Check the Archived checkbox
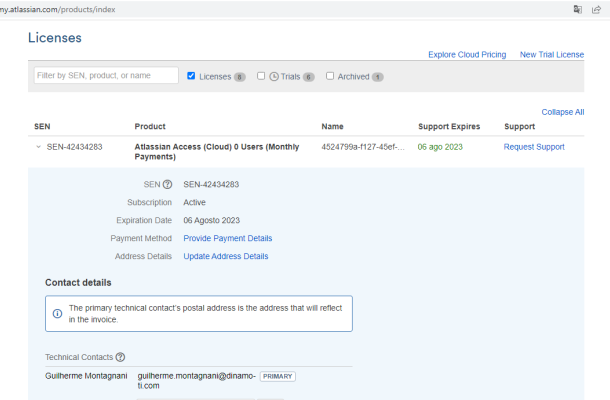 330,76
